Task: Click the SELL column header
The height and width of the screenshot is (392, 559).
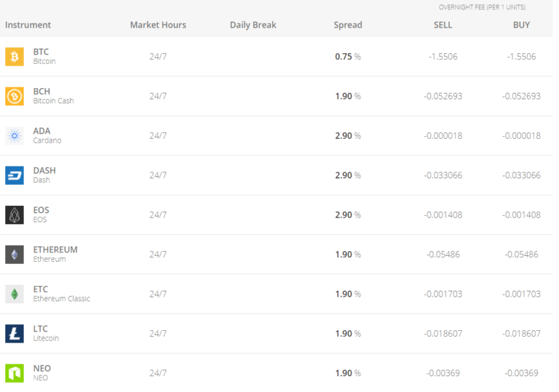Action: [x=443, y=25]
